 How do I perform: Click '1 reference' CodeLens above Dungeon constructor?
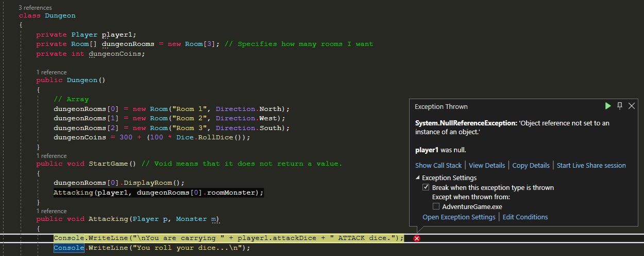pos(51,72)
